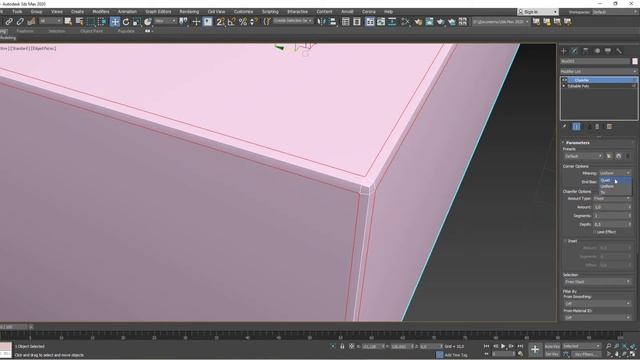Open the Curve Editor icon
The height and width of the screenshot is (360, 640).
381,22
